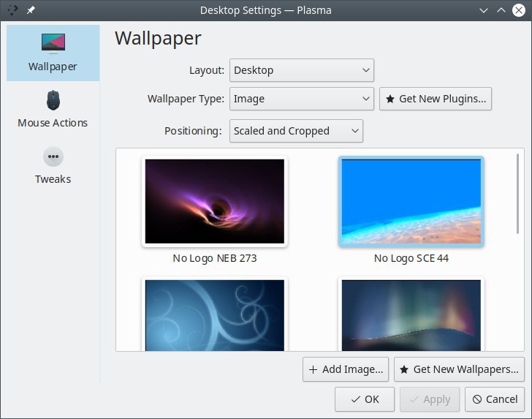Viewport: 532px width, 419px height.
Task: Click the checkmark icon on OK
Action: pos(356,399)
